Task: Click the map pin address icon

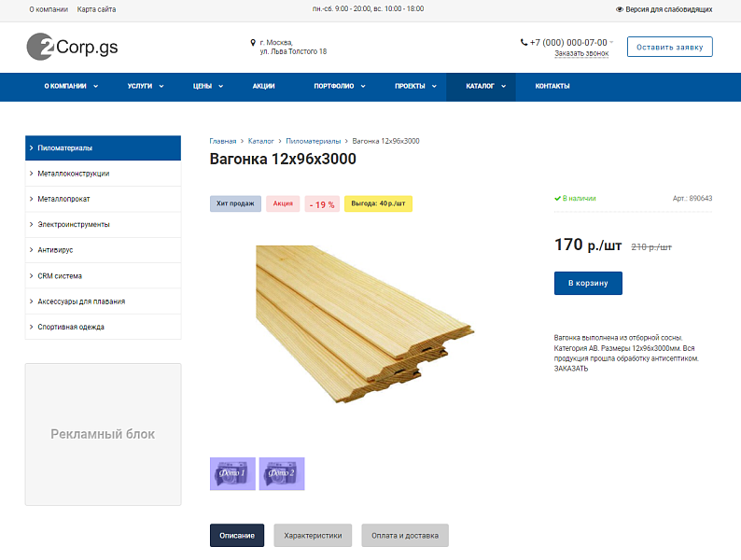Action: click(x=253, y=42)
